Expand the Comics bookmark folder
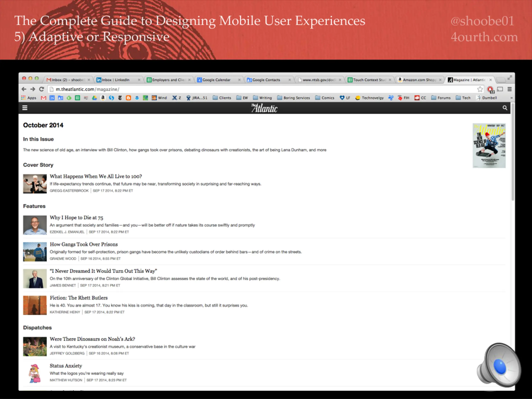 click(325, 98)
